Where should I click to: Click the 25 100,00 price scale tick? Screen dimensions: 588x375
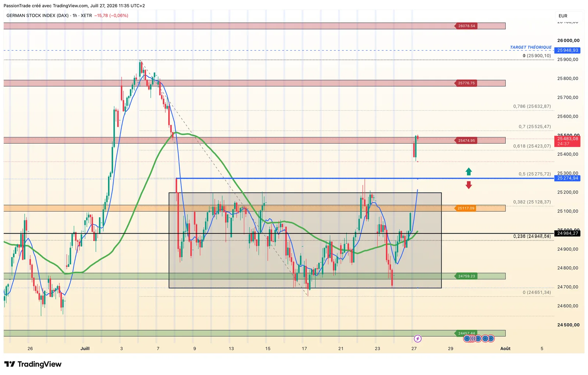point(568,211)
